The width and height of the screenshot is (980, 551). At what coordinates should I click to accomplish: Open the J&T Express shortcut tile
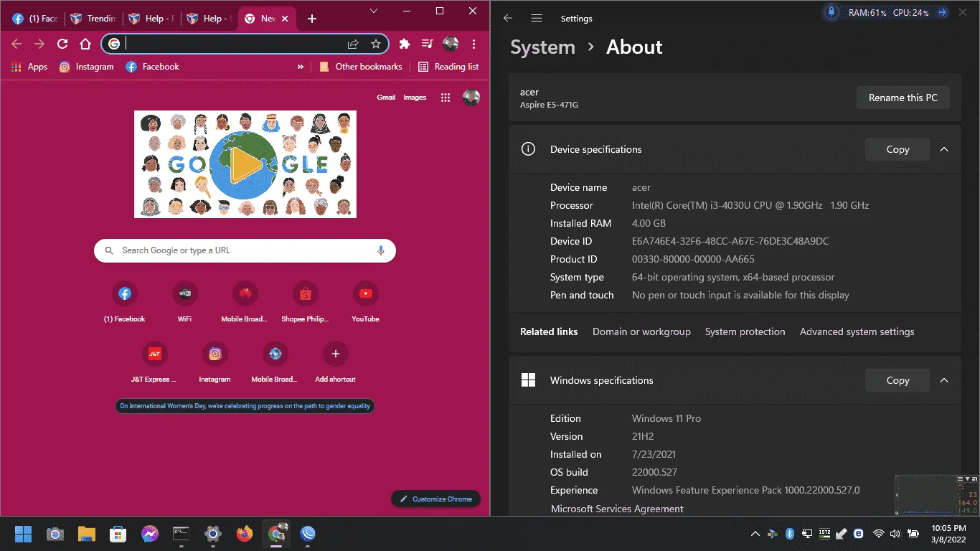click(154, 362)
